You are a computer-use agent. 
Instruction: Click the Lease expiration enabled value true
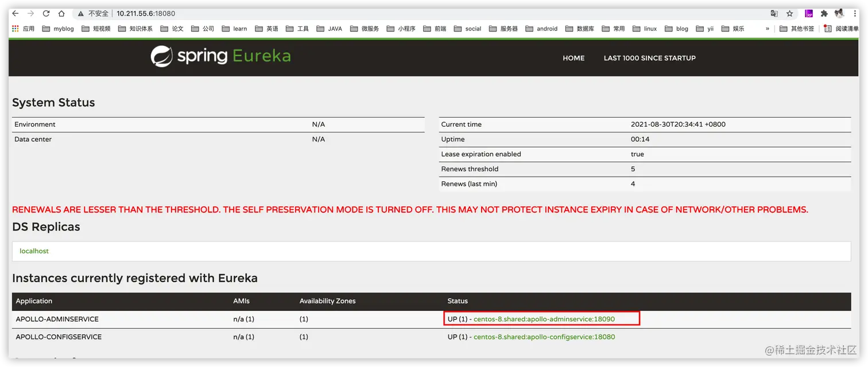point(637,154)
